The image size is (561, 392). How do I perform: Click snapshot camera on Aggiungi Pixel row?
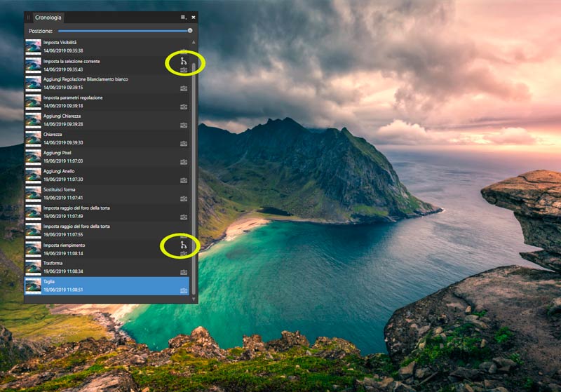click(184, 162)
